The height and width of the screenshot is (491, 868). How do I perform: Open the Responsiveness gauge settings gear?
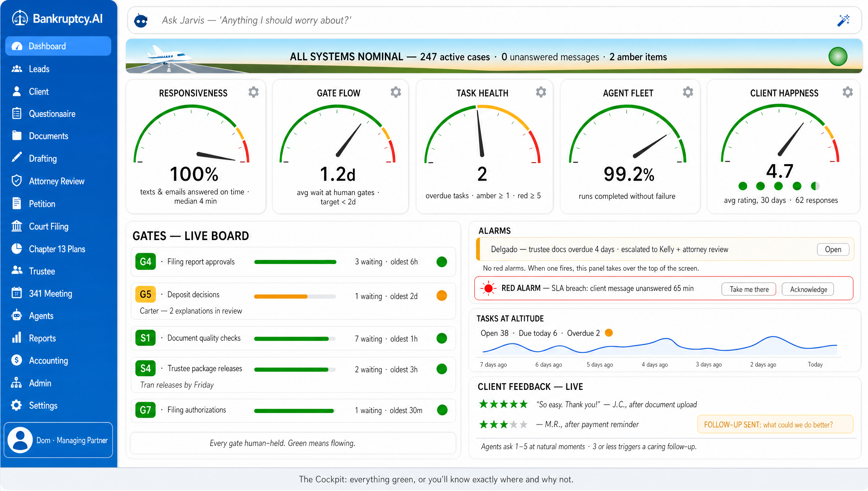(253, 92)
